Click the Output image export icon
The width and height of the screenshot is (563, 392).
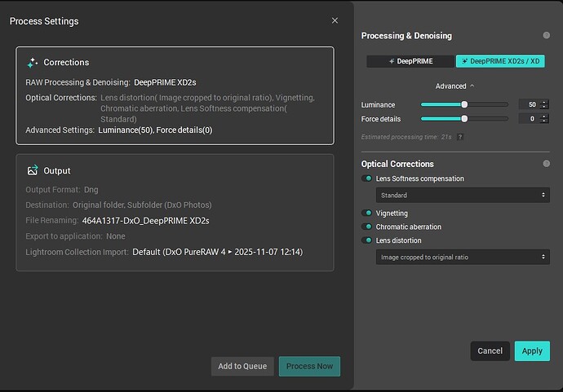click(x=33, y=170)
